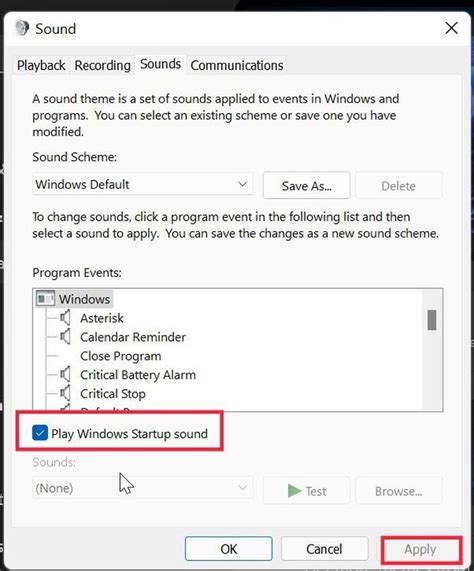
Task: Click the Sound dialog speaker icon in title bar
Action: pyautogui.click(x=22, y=28)
